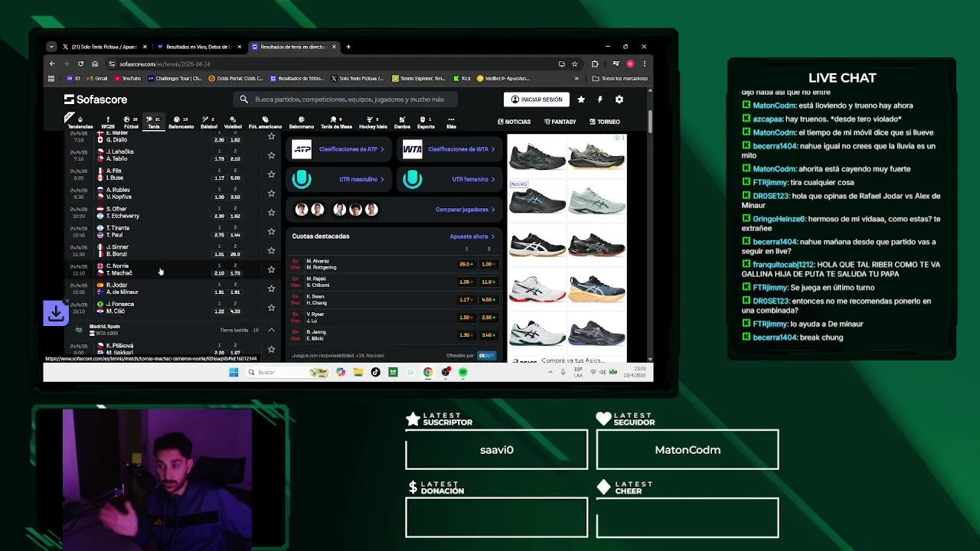Open the FANTASY section
Image resolution: width=980 pixels, height=551 pixels.
point(560,122)
